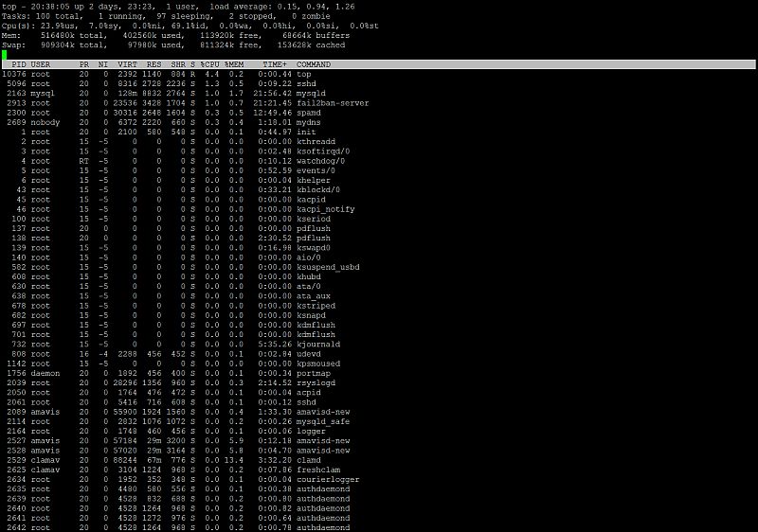Image resolution: width=758 pixels, height=532 pixels.
Task: Click the portmap daemon process row
Action: pyautogui.click(x=314, y=373)
